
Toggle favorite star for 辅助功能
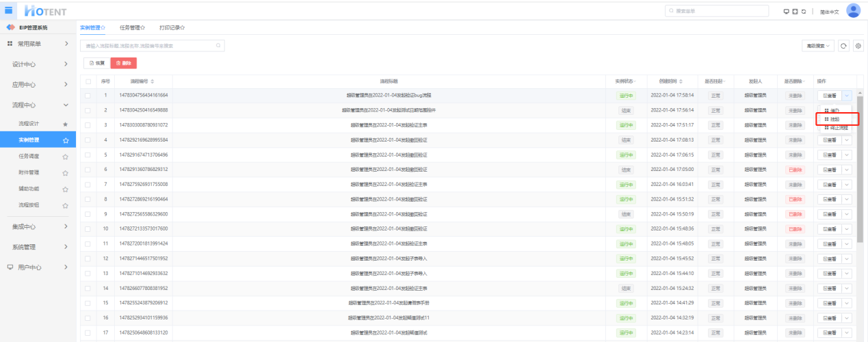(x=65, y=189)
